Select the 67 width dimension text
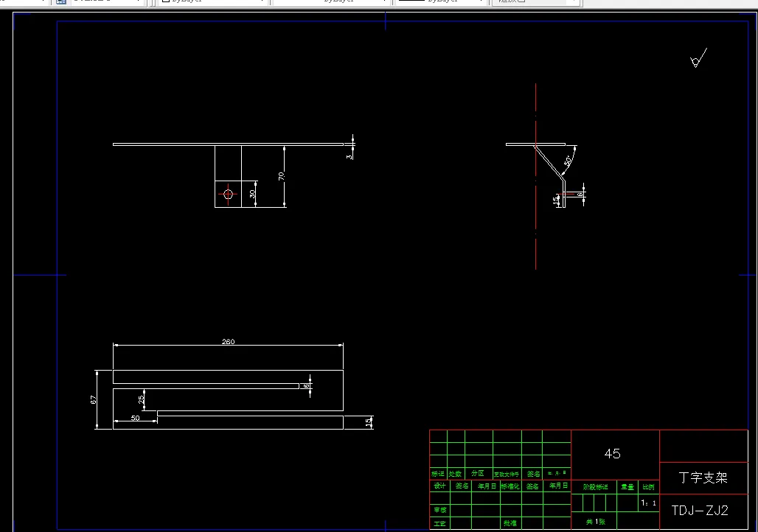The height and width of the screenshot is (532, 758). (94, 399)
